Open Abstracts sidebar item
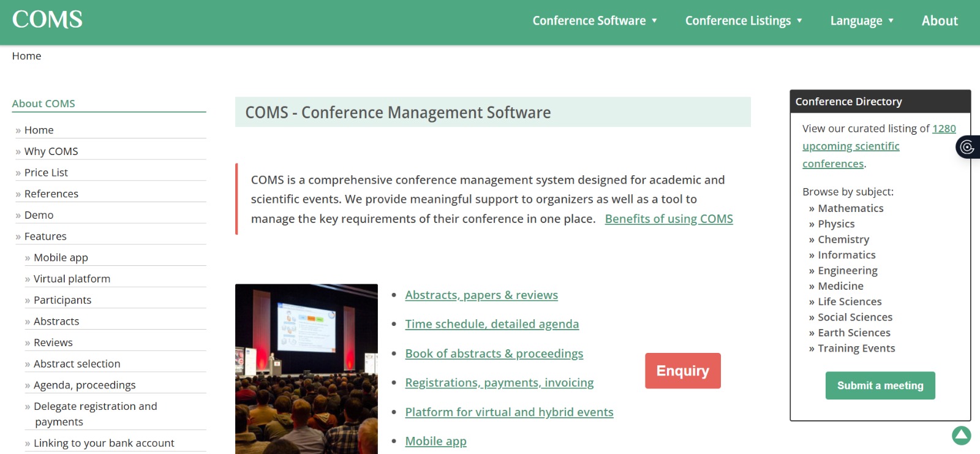The width and height of the screenshot is (980, 454). point(56,321)
